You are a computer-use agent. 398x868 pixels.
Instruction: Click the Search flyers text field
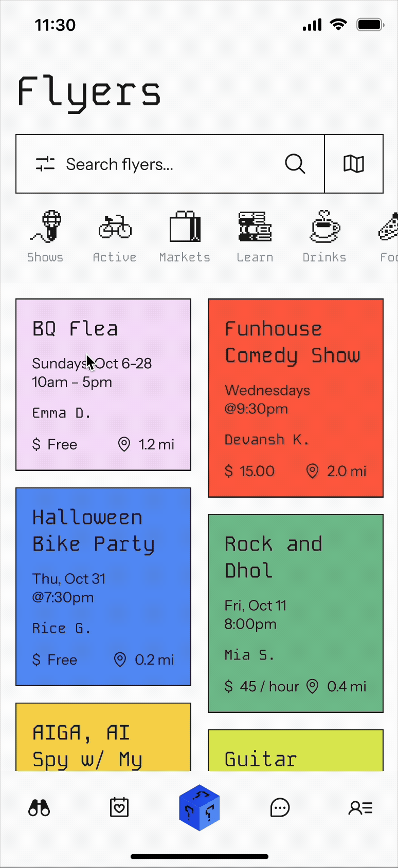coord(170,164)
